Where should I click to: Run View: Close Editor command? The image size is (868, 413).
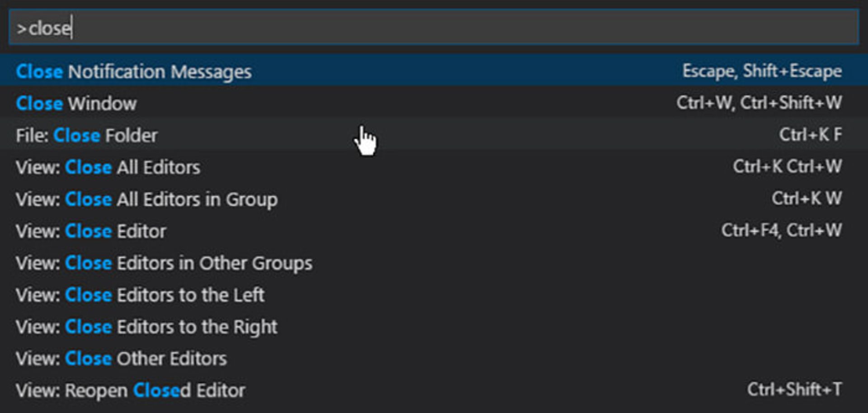(434, 231)
